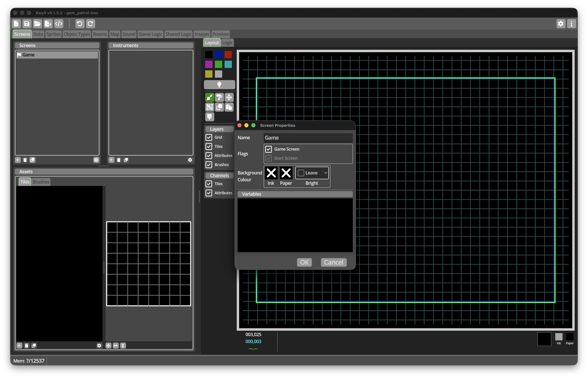Image resolution: width=588 pixels, height=378 pixels.
Task: Switch to the Logic sub-tab
Action: (x=227, y=43)
